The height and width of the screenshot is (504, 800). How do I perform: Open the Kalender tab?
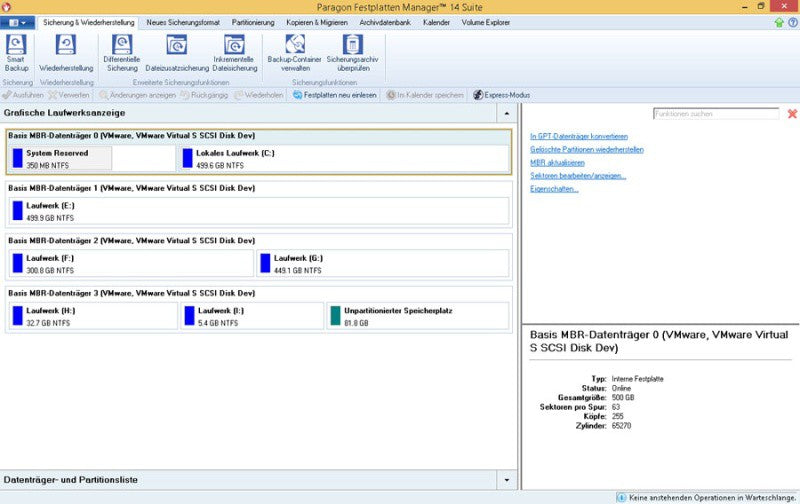pos(436,22)
